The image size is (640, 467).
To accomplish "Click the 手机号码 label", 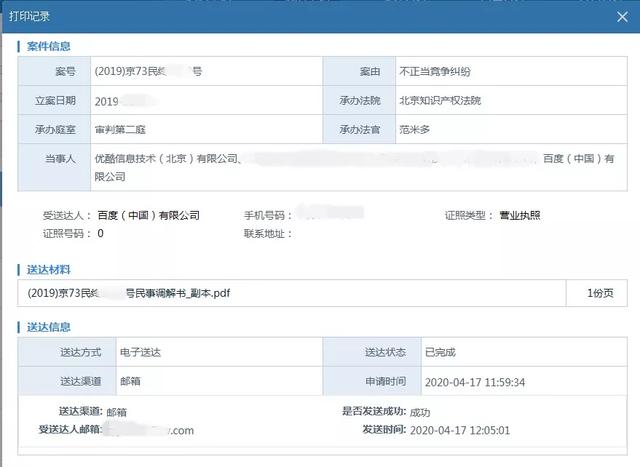I will [268, 215].
